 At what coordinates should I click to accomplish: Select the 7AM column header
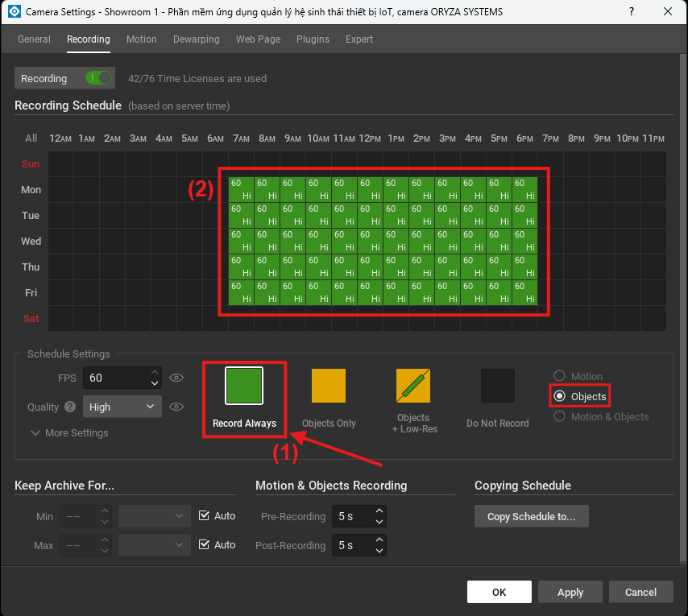[242, 138]
